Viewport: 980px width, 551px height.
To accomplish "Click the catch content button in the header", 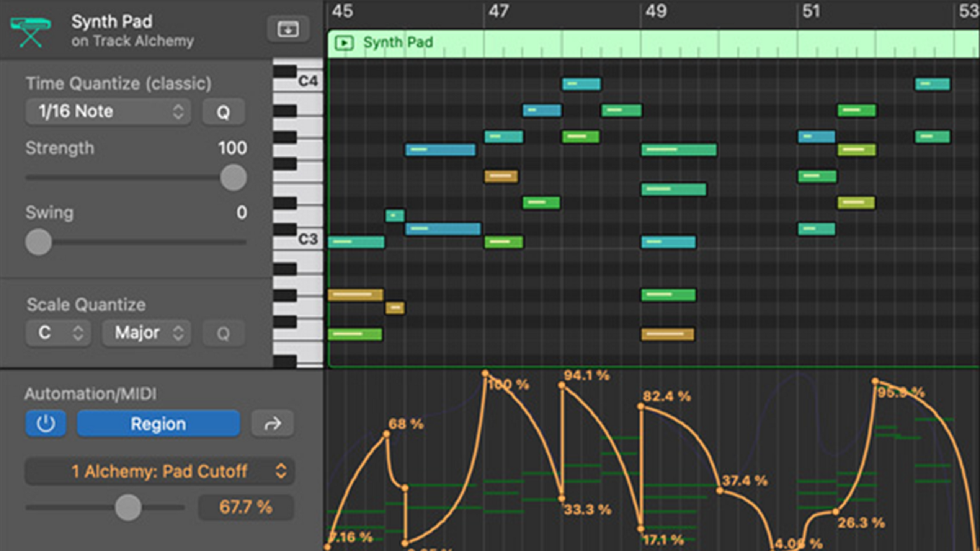I will click(x=288, y=29).
